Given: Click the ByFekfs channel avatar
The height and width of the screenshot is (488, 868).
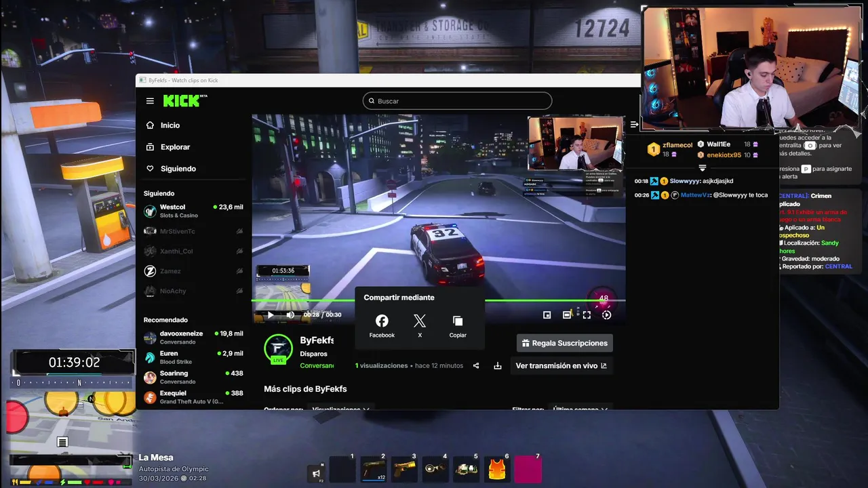Looking at the screenshot, I should tap(278, 348).
